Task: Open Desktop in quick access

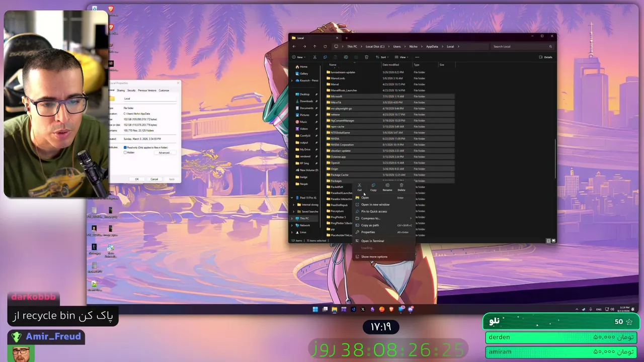Action: pyautogui.click(x=302, y=95)
